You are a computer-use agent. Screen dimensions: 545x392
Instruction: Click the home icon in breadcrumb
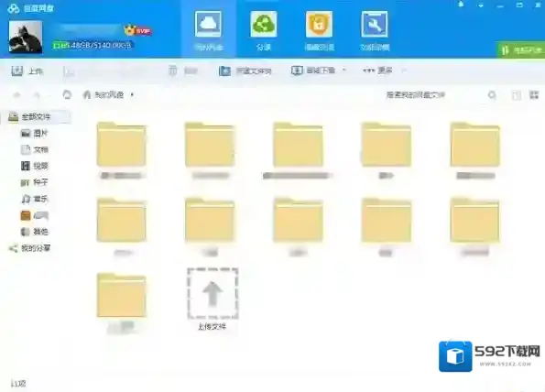point(87,94)
